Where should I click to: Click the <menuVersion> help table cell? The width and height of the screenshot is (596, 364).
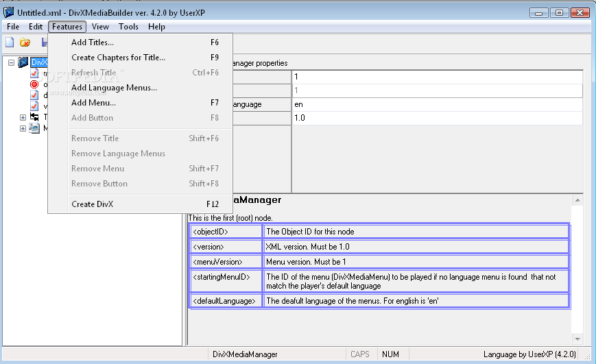(x=226, y=262)
